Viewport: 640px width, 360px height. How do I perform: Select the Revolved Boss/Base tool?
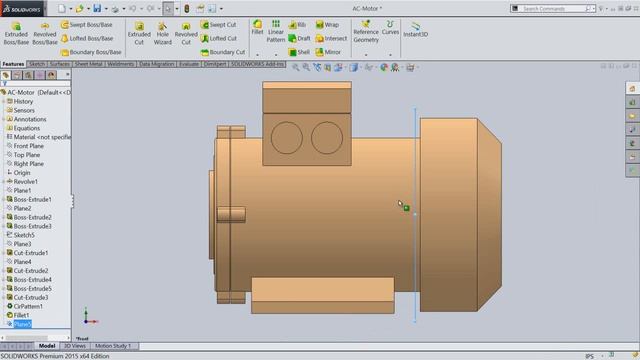pyautogui.click(x=45, y=33)
